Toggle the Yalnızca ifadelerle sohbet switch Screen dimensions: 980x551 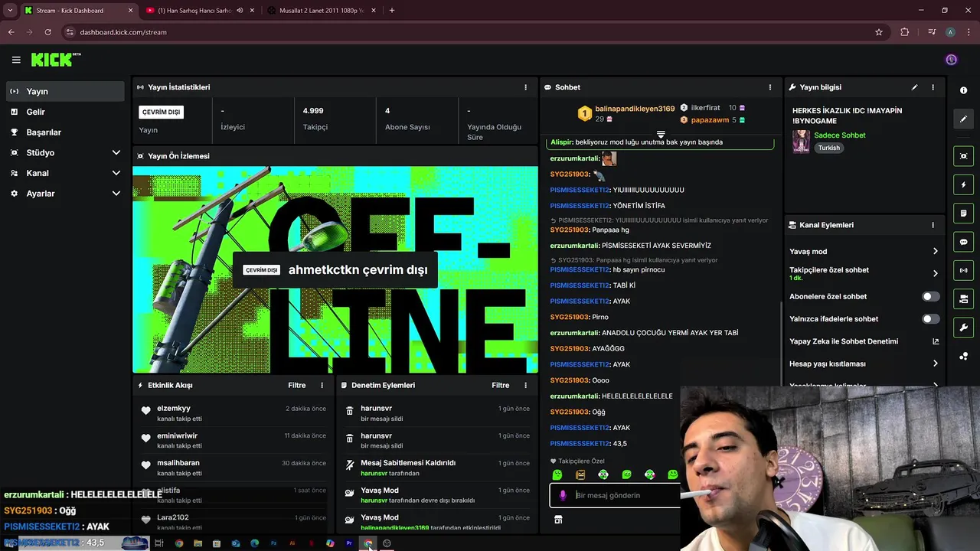930,318
